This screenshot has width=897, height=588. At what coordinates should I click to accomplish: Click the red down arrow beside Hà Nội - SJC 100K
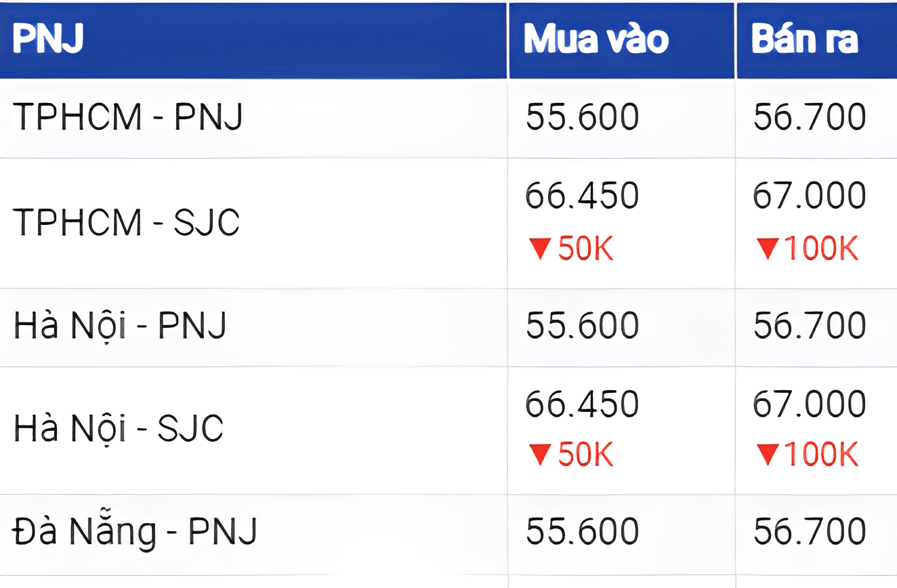(x=768, y=455)
